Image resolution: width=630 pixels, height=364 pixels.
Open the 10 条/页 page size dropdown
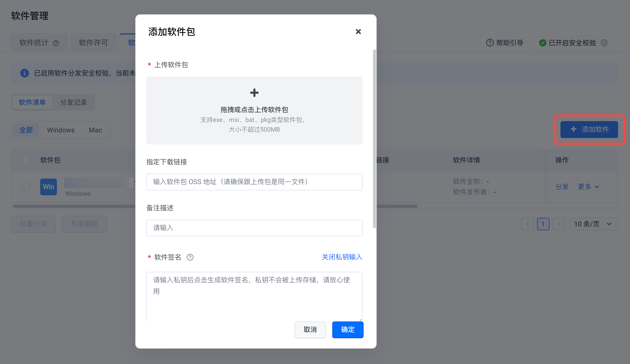[593, 224]
